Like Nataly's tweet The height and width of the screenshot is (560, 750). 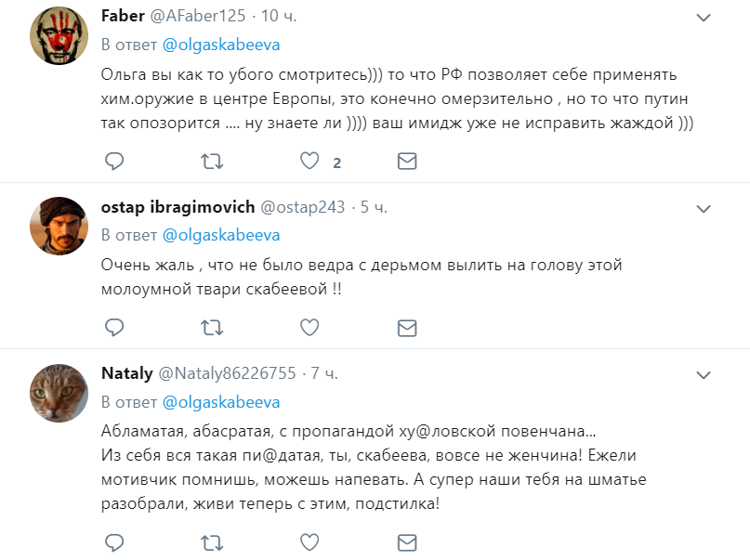(309, 540)
